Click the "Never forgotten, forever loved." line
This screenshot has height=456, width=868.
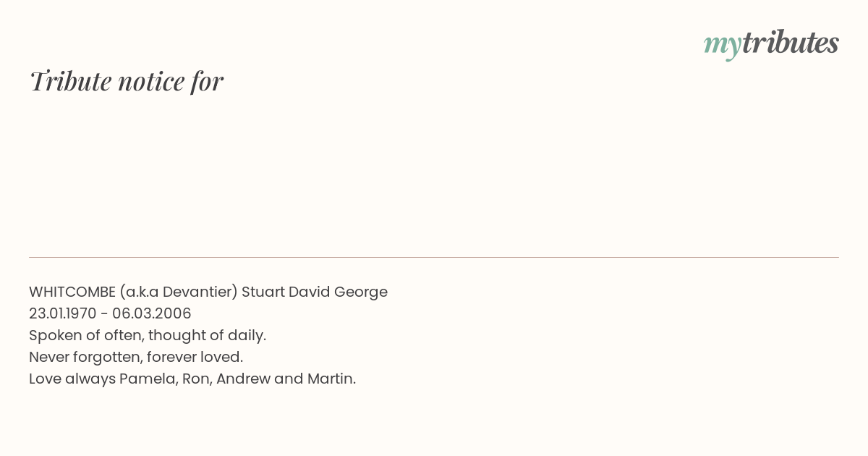(136, 357)
